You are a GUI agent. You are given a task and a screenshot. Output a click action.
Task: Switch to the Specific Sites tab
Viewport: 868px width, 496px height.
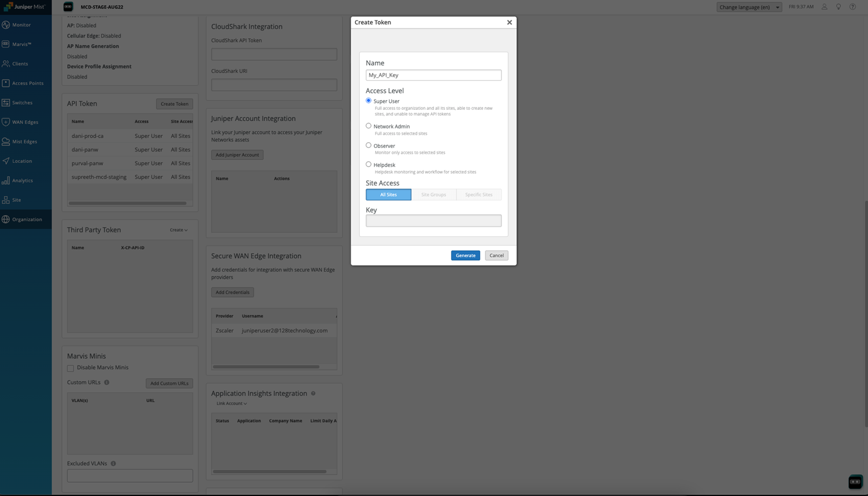(x=479, y=195)
